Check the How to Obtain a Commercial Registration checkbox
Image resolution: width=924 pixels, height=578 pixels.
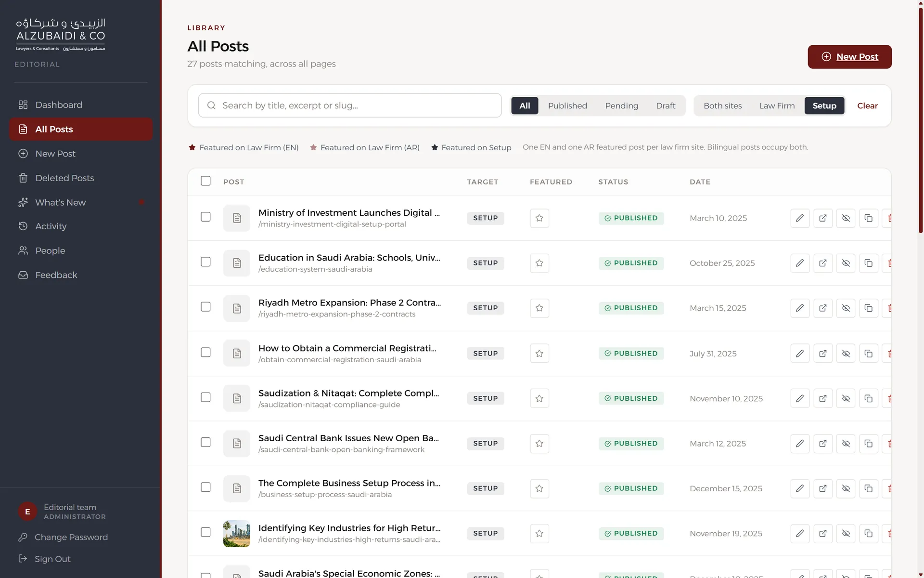click(205, 352)
